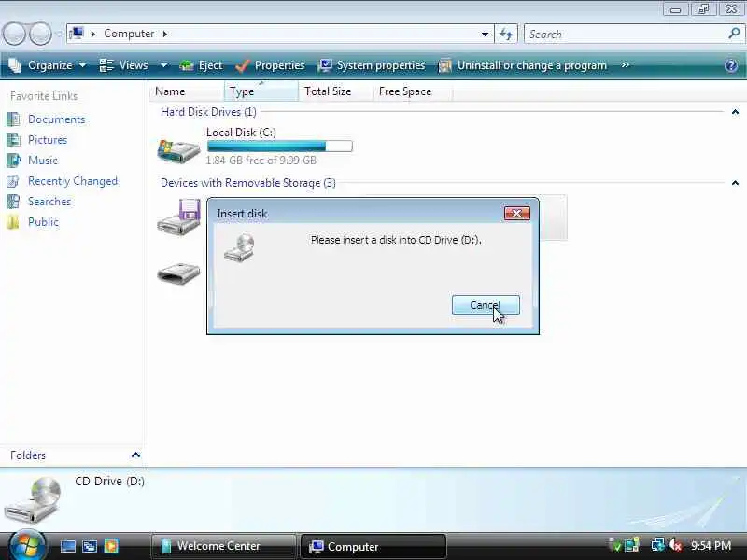
Task: Open the Help question mark icon
Action: [731, 65]
